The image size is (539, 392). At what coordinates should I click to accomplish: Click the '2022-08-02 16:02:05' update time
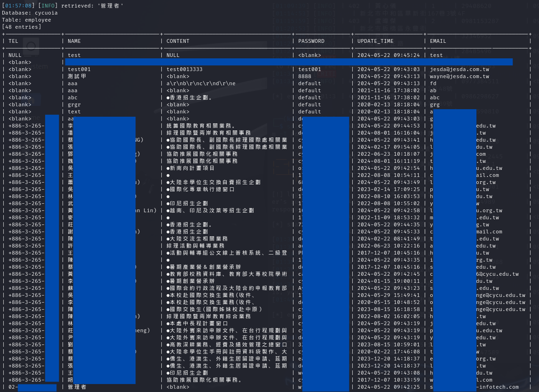click(x=388, y=316)
